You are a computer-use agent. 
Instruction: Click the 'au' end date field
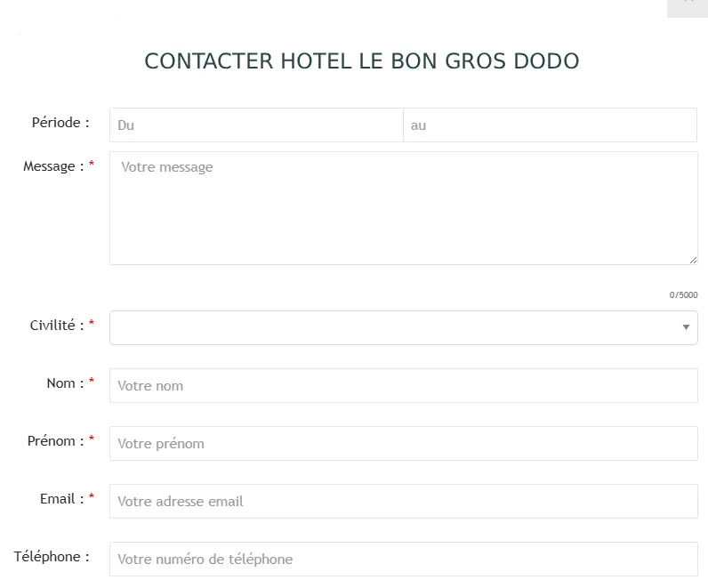[x=550, y=125]
